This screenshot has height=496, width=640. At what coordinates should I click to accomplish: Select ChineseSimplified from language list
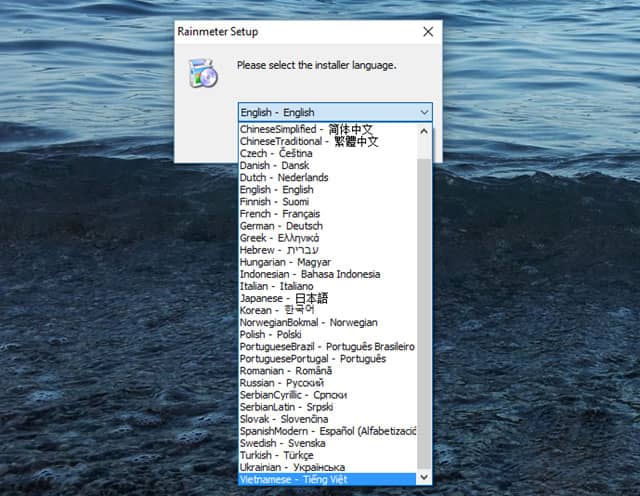coord(309,130)
